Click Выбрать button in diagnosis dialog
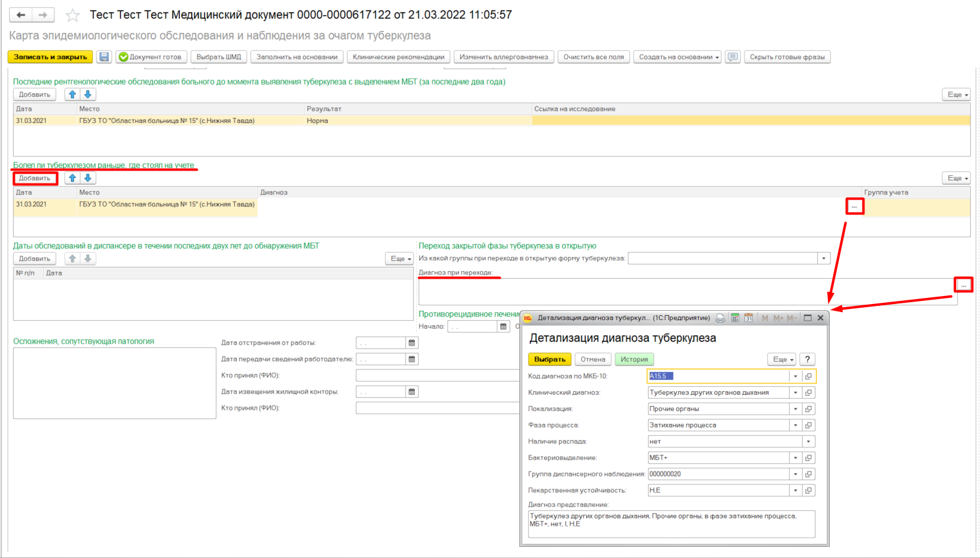Screen dimensions: 980x558 (x=550, y=360)
